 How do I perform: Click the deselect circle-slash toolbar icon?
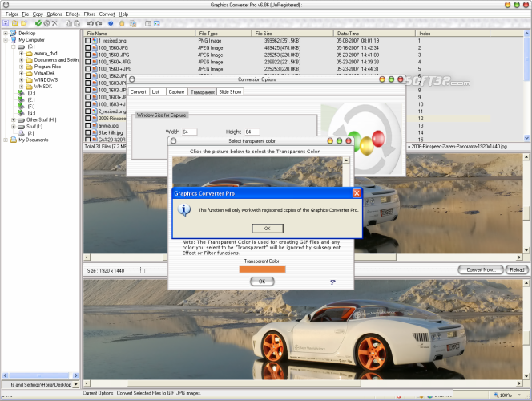click(46, 23)
